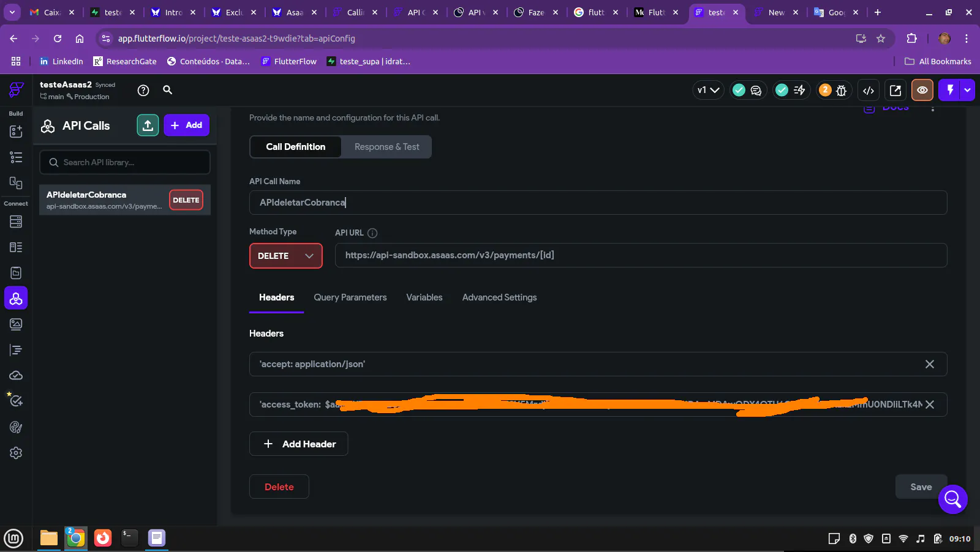Open the Files folder in taskbar
The width and height of the screenshot is (980, 552).
[x=49, y=538]
